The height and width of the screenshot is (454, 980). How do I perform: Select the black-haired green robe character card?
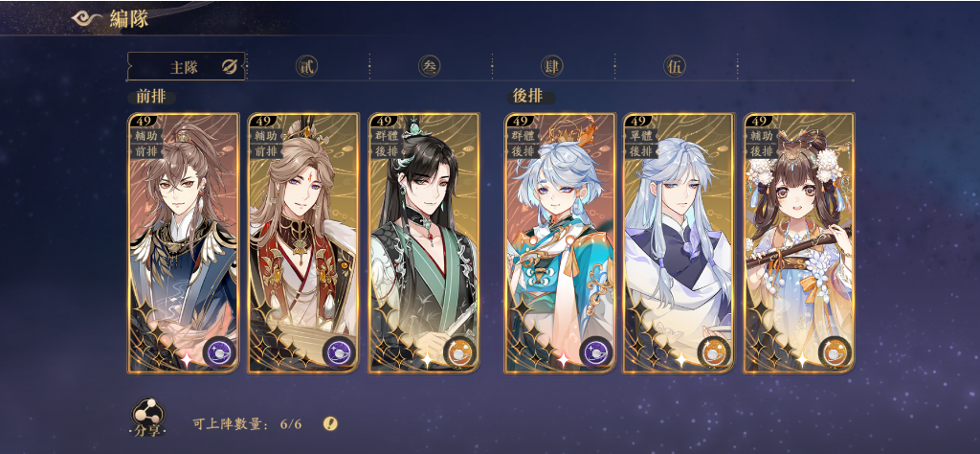(424, 243)
